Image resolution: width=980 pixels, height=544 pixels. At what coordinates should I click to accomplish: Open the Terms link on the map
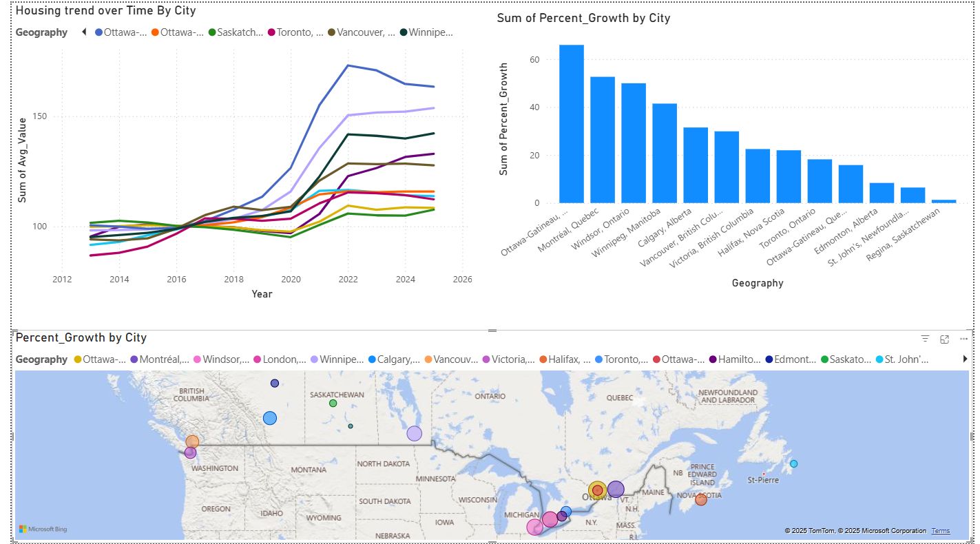(x=941, y=530)
